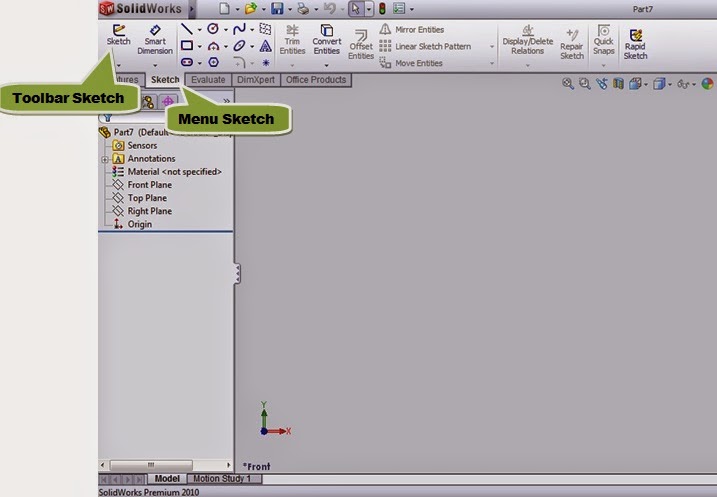This screenshot has width=717, height=497.
Task: Click the Section View icon
Action: coord(618,84)
